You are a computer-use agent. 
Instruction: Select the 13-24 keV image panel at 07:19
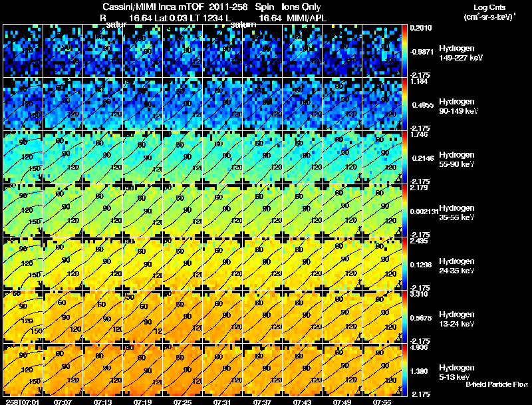(142, 317)
